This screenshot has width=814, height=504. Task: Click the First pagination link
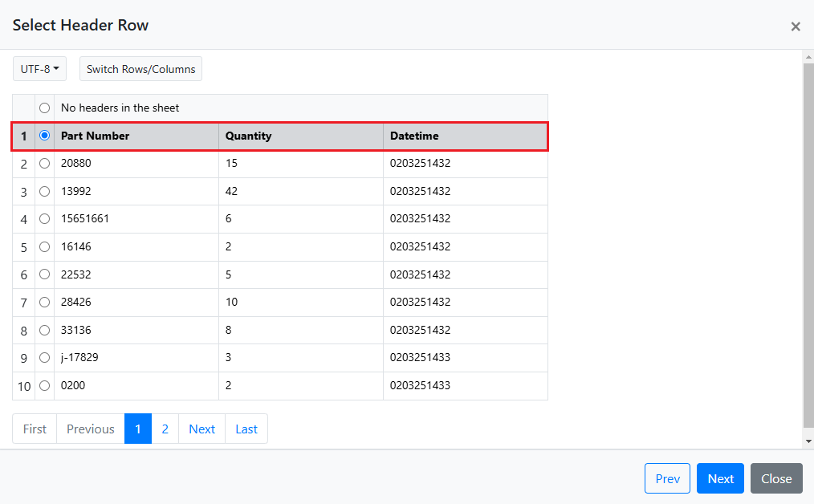pos(35,429)
